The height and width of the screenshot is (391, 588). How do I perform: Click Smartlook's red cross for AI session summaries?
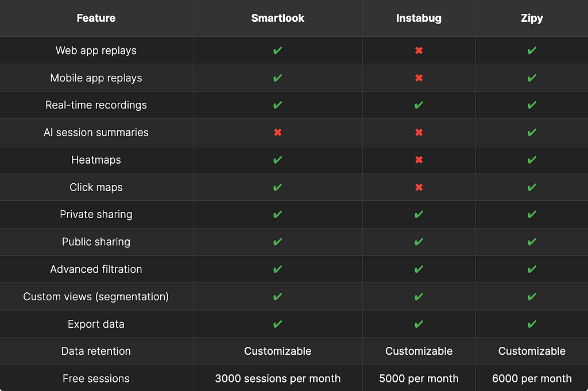pyautogui.click(x=277, y=132)
